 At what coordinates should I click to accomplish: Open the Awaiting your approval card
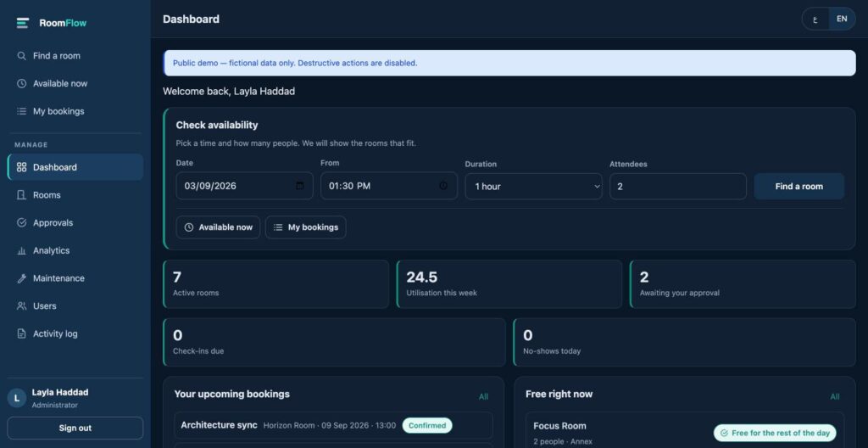click(743, 284)
